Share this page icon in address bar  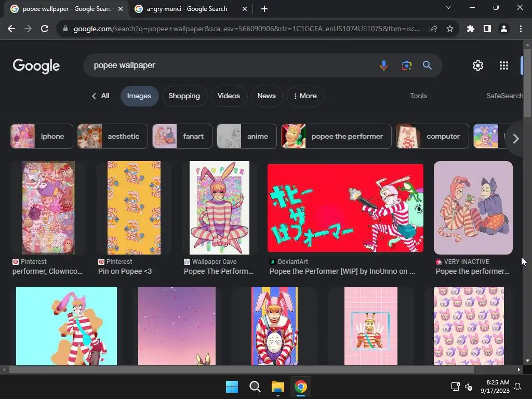433,29
